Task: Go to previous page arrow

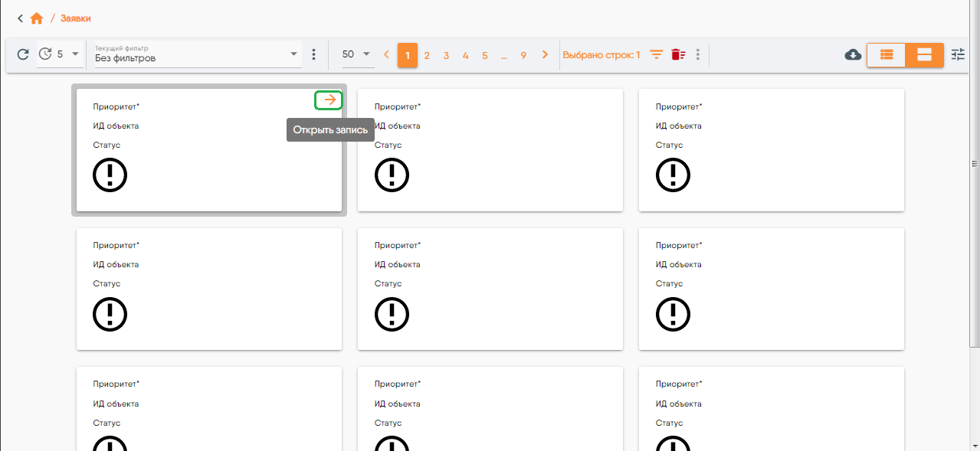Action: 386,54
